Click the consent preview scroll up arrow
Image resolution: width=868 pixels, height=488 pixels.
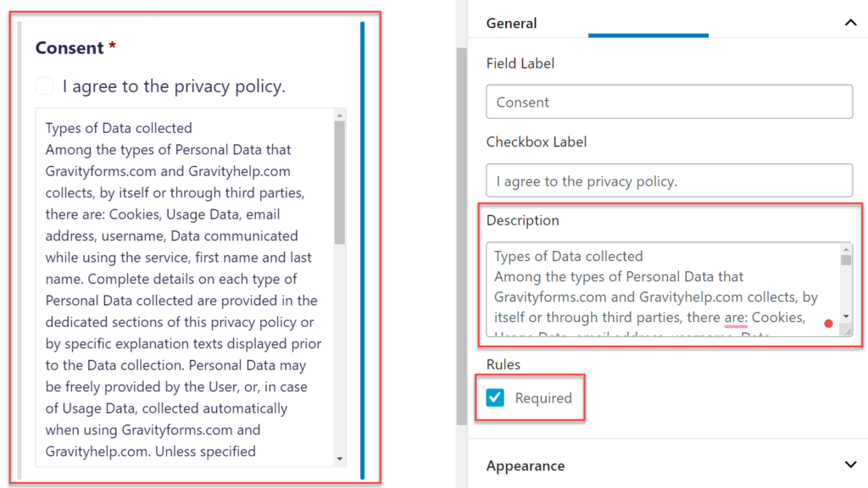(339, 115)
